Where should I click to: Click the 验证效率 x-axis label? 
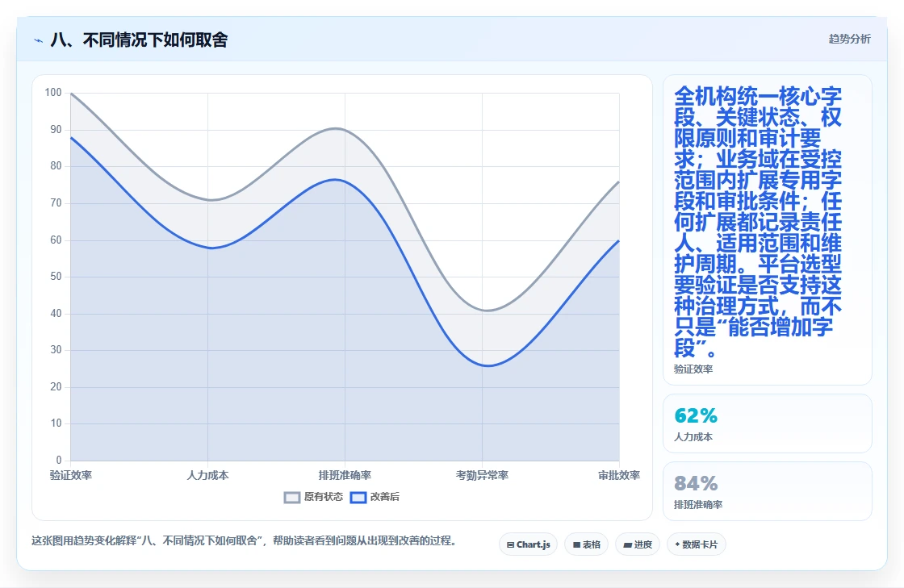click(71, 476)
